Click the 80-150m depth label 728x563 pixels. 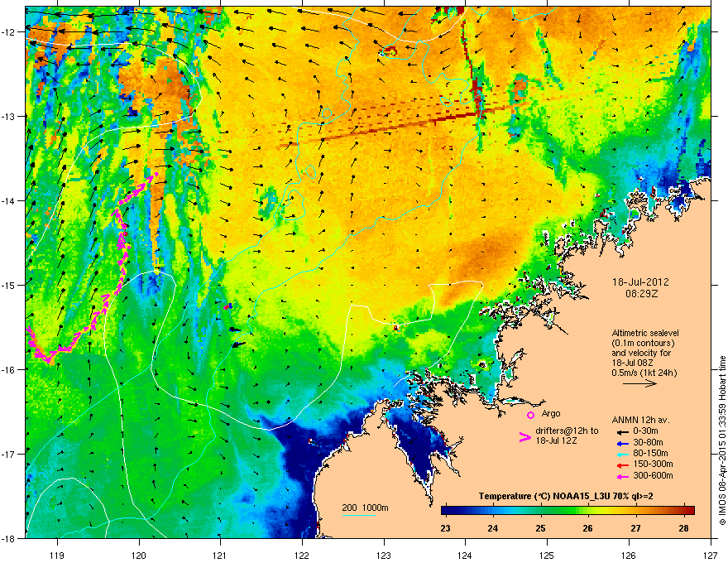click(x=650, y=453)
